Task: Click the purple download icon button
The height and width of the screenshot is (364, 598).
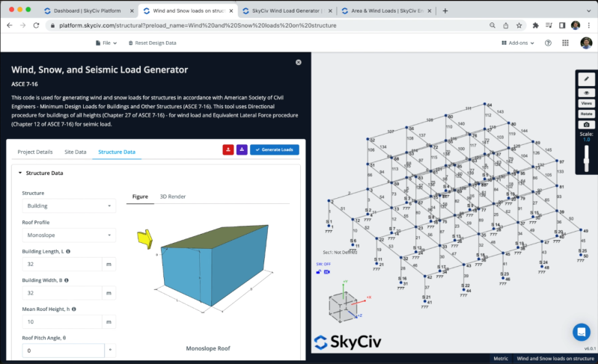Action: 242,149
